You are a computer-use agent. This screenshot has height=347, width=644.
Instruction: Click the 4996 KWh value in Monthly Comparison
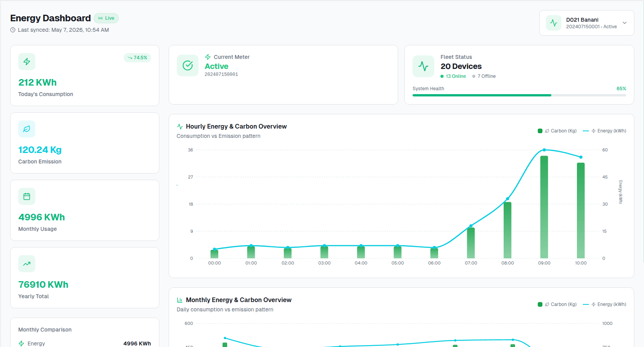[x=137, y=344]
